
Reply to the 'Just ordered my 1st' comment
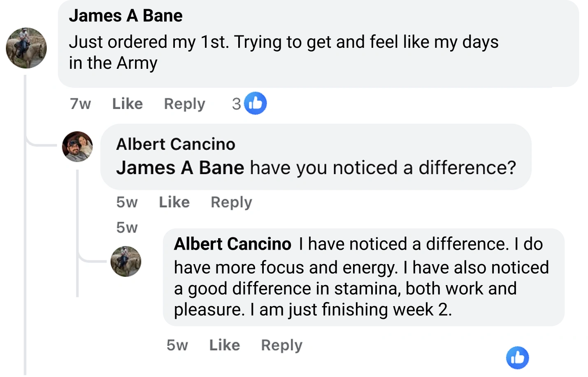click(x=184, y=104)
